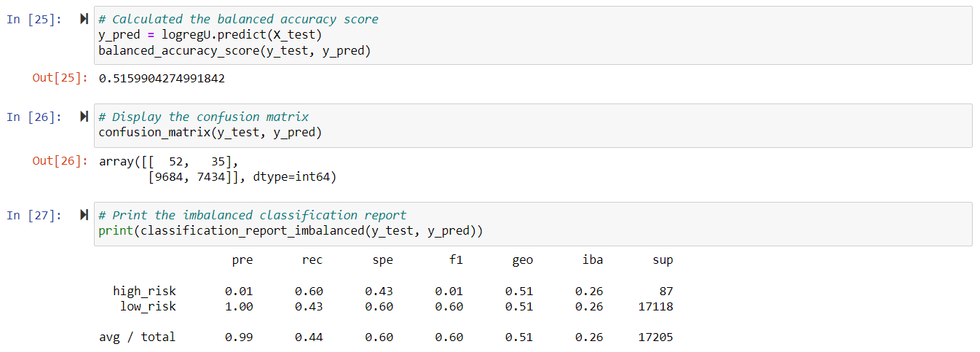Click the 'spe' column header
Image resolution: width=980 pixels, height=352 pixels.
click(x=382, y=260)
